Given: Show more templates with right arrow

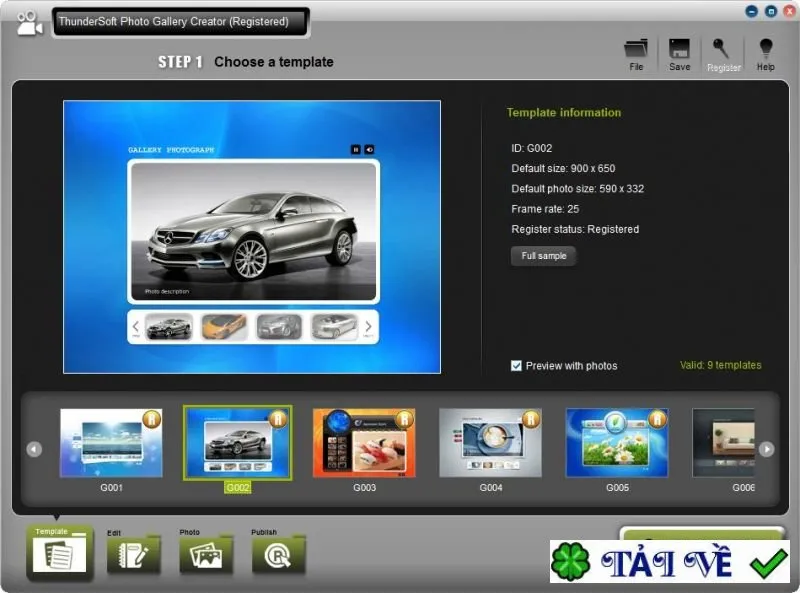Looking at the screenshot, I should click(766, 449).
